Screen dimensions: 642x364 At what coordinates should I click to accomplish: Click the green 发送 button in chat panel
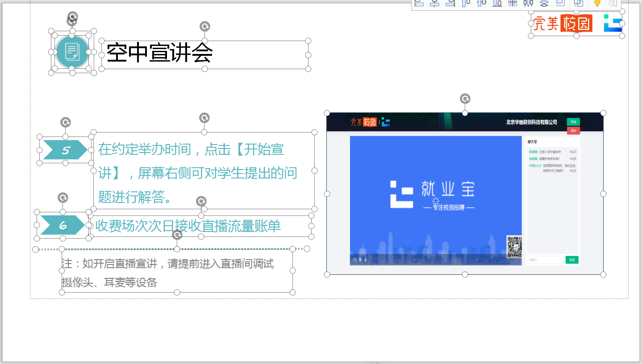coord(571,260)
